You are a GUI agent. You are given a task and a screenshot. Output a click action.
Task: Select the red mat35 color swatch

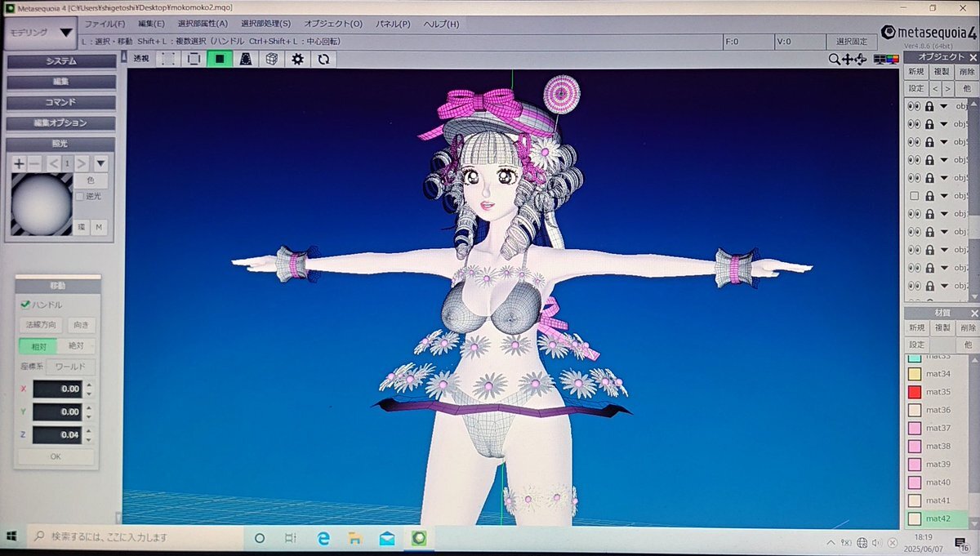coord(915,392)
